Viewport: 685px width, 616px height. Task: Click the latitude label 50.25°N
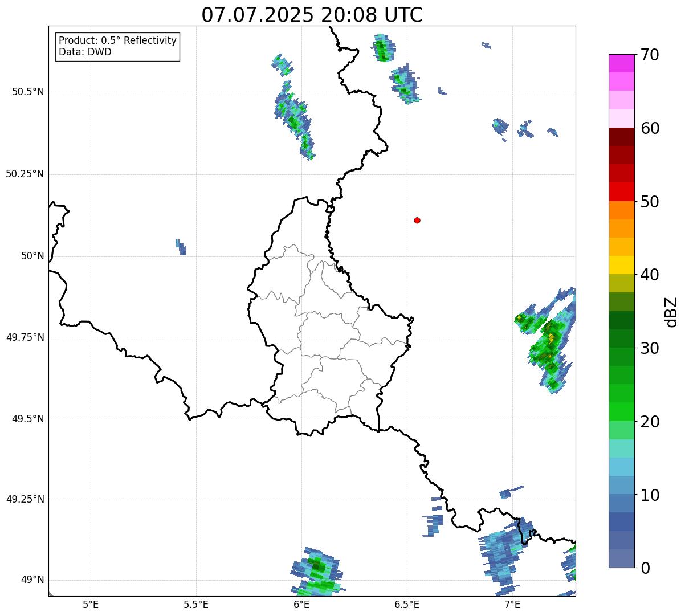point(25,174)
